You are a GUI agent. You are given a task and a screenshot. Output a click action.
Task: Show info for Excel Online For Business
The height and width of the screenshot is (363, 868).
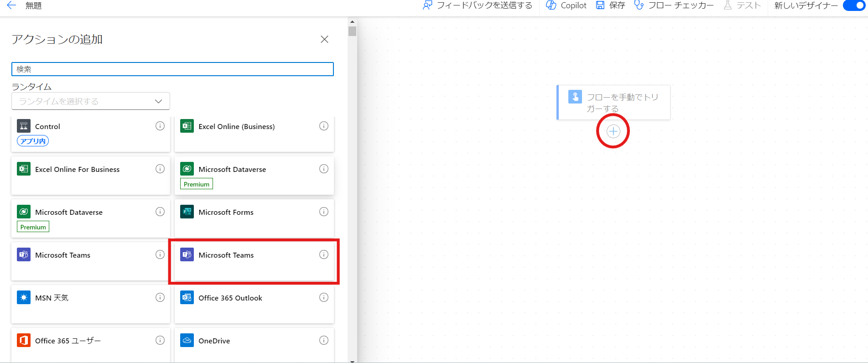pyautogui.click(x=160, y=169)
